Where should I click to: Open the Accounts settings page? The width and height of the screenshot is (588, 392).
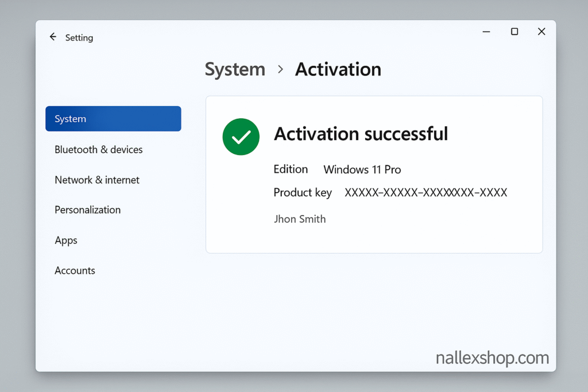coord(75,270)
